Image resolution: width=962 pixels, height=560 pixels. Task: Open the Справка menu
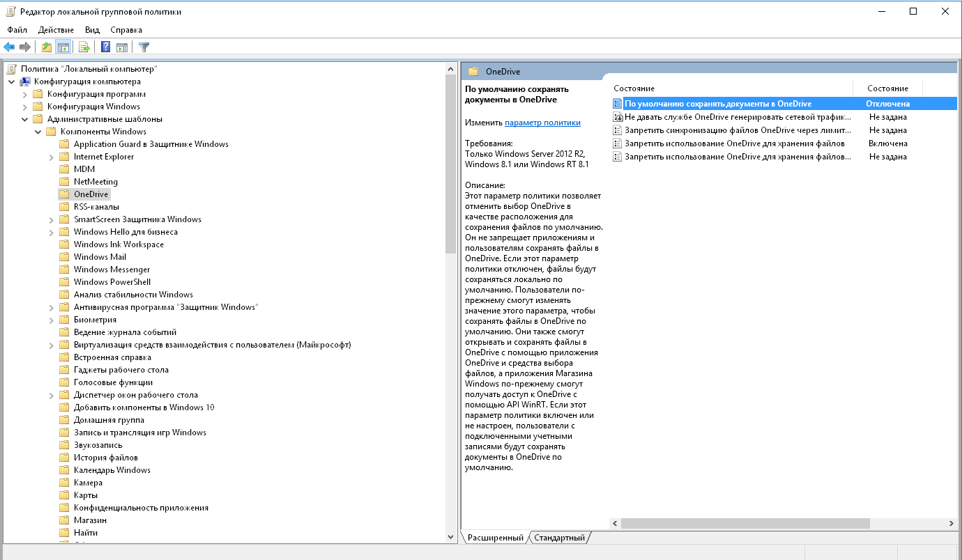click(126, 30)
